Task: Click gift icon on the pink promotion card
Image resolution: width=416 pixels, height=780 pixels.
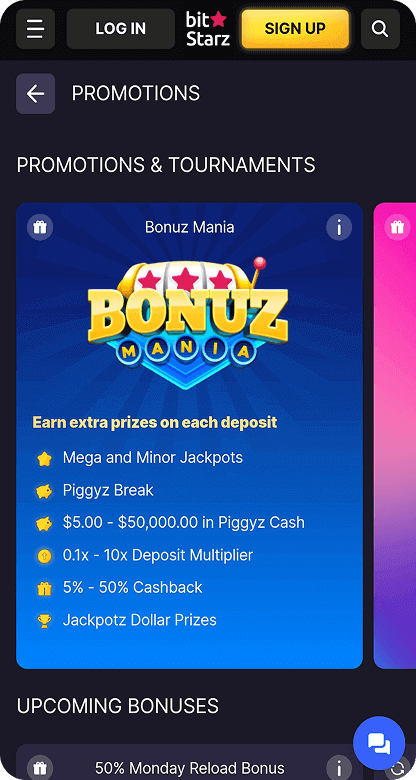Action: pos(397,227)
